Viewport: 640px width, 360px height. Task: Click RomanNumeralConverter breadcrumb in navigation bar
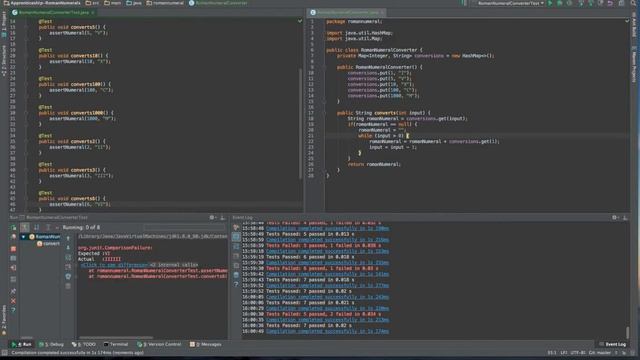(218, 3)
